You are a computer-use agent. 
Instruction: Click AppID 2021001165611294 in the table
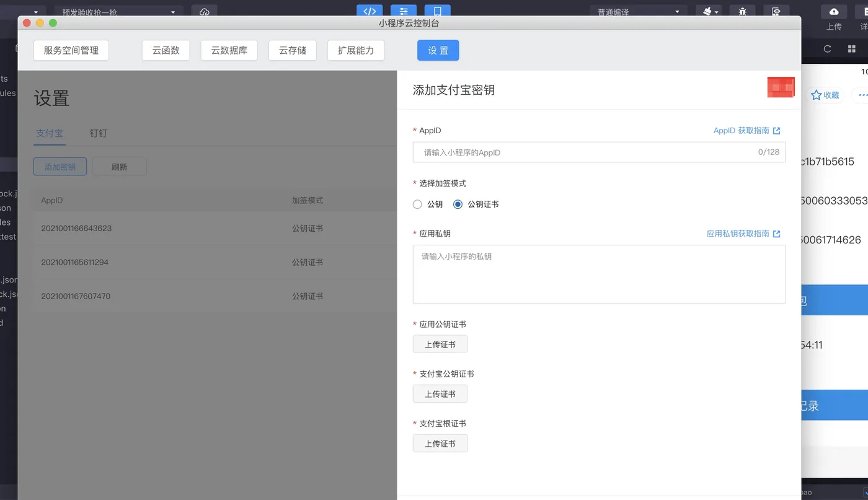(x=74, y=262)
